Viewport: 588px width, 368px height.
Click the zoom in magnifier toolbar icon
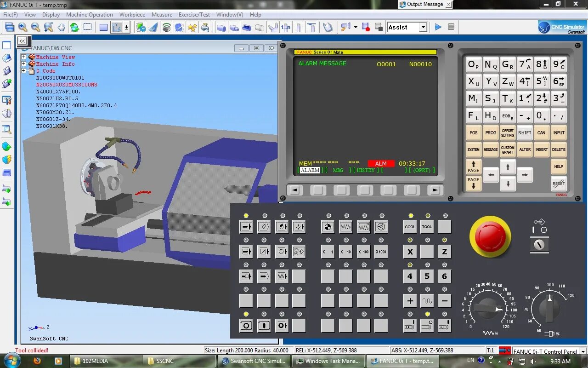click(23, 28)
